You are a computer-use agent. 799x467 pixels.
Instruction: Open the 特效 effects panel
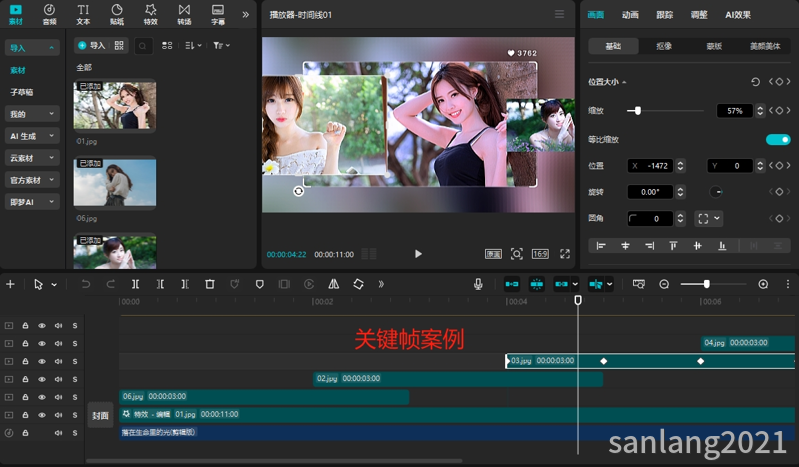[150, 14]
